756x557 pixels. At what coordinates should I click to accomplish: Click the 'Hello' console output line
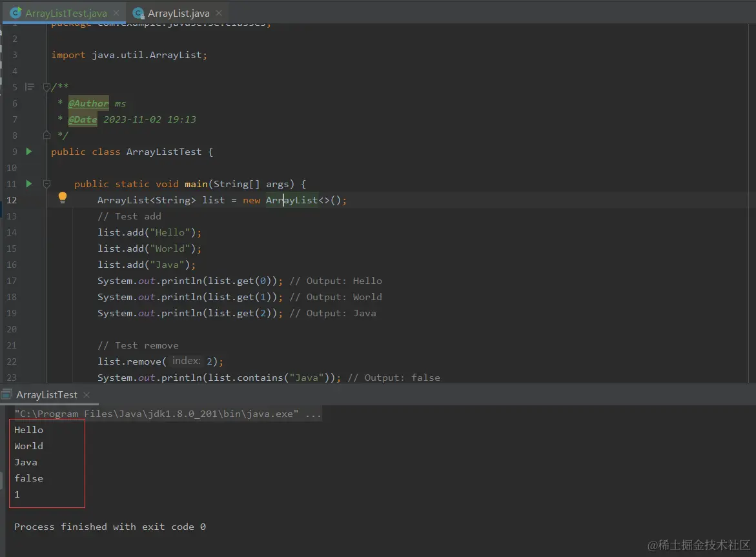pos(28,430)
